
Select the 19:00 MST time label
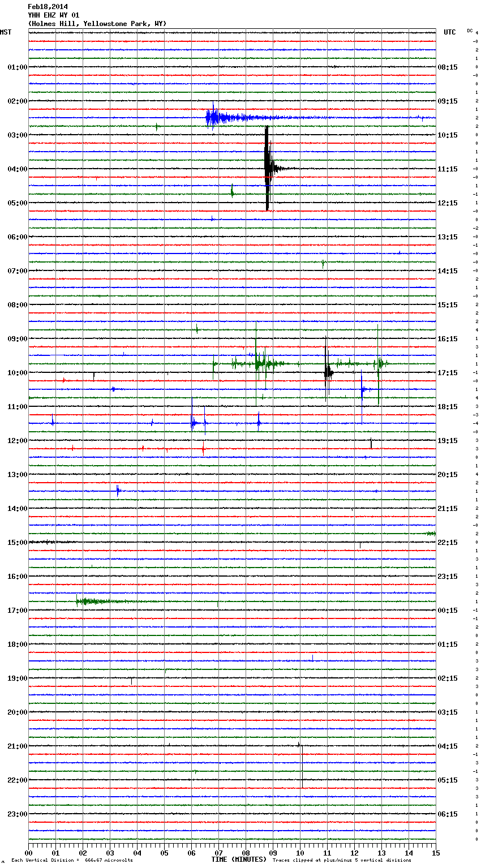(x=17, y=678)
